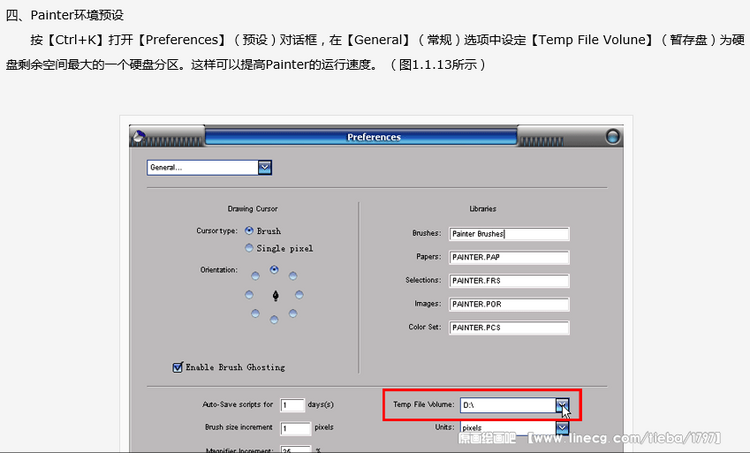Click the Painter icon in title bar left
750x453 pixels.
pyautogui.click(x=138, y=137)
